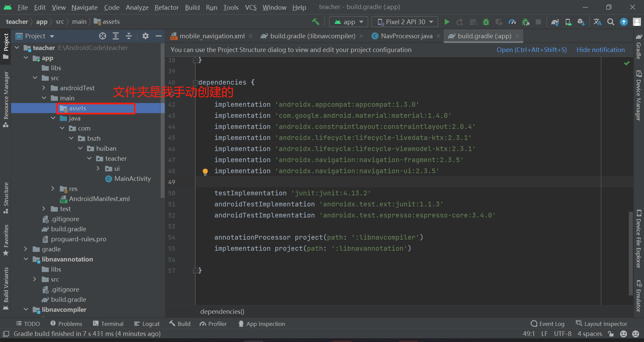Open the Logcat tool window
This screenshot has height=342, width=644.
tap(147, 324)
